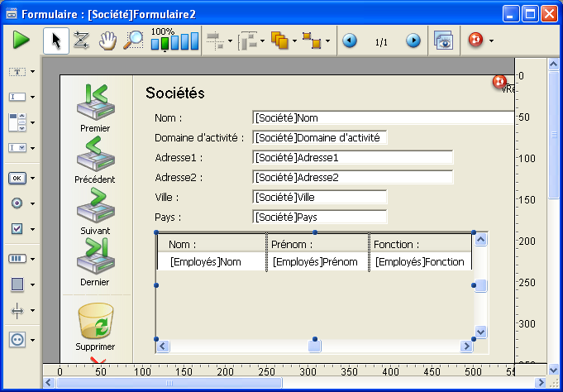This screenshot has height=392, width=563.
Task: Click the green Run form button
Action: point(21,40)
